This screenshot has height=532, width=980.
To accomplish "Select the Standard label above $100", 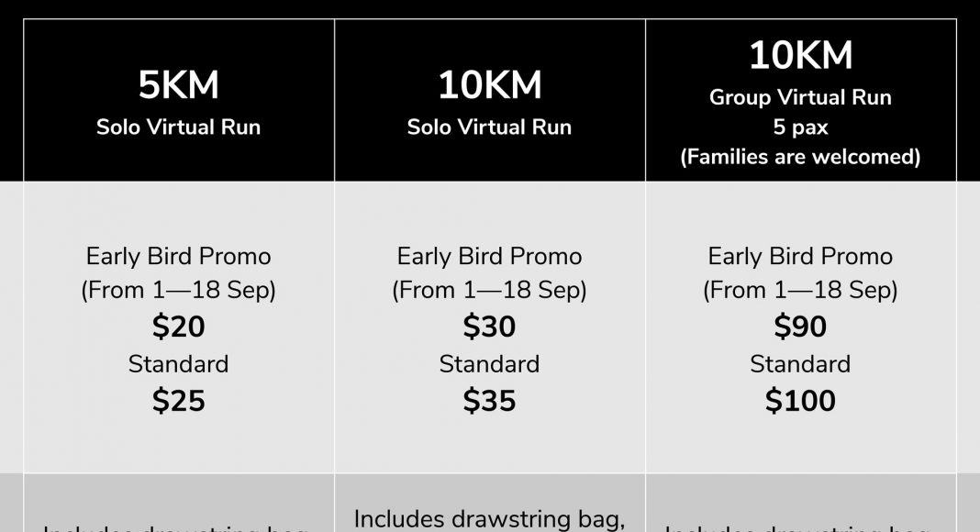I will point(801,364).
